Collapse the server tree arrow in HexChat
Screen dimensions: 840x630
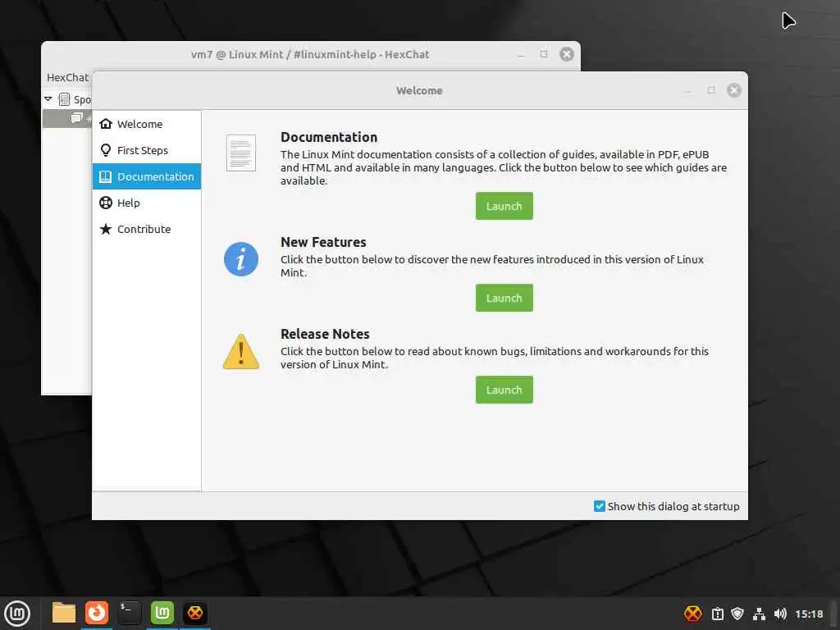pos(48,99)
